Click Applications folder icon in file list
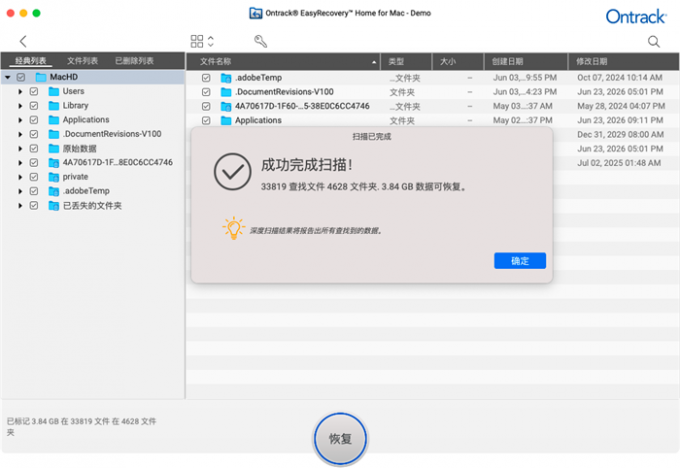The height and width of the screenshot is (468, 680). [x=226, y=121]
